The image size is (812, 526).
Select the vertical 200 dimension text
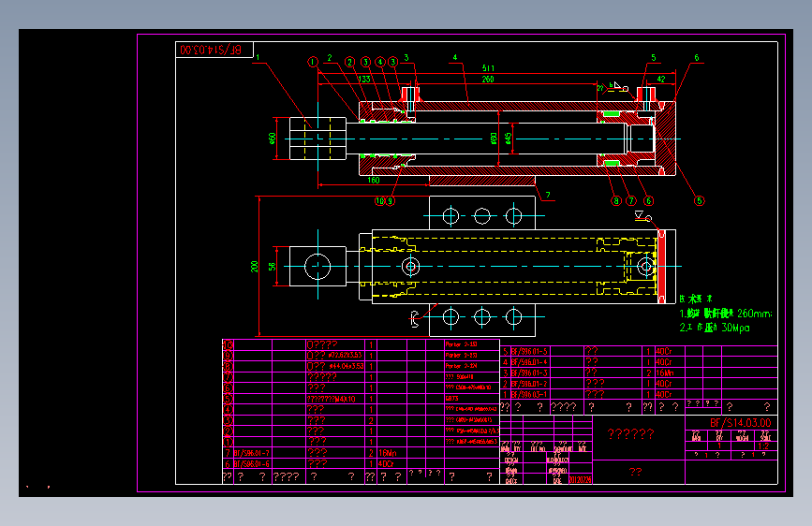click(x=254, y=266)
